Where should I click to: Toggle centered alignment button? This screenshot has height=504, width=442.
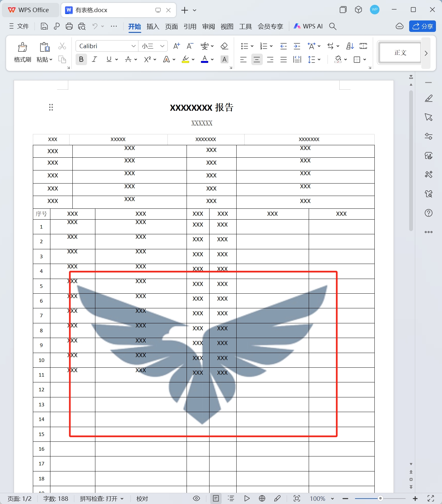tap(257, 60)
